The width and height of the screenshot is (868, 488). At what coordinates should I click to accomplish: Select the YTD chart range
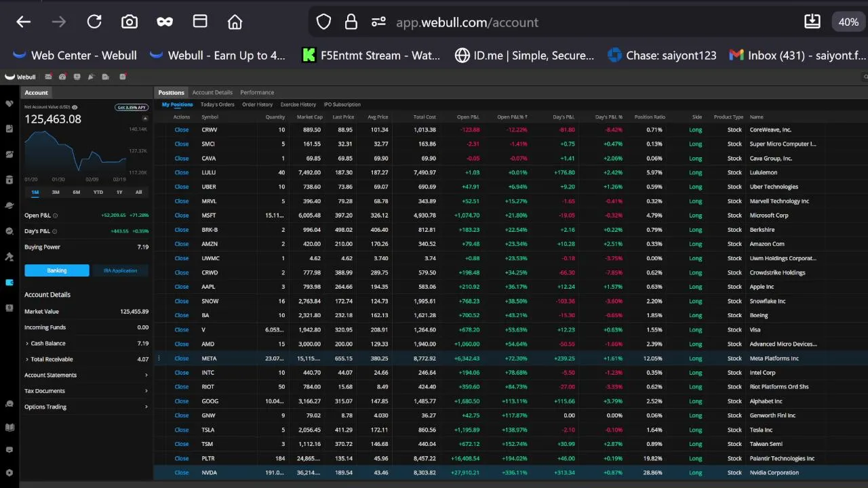click(98, 192)
